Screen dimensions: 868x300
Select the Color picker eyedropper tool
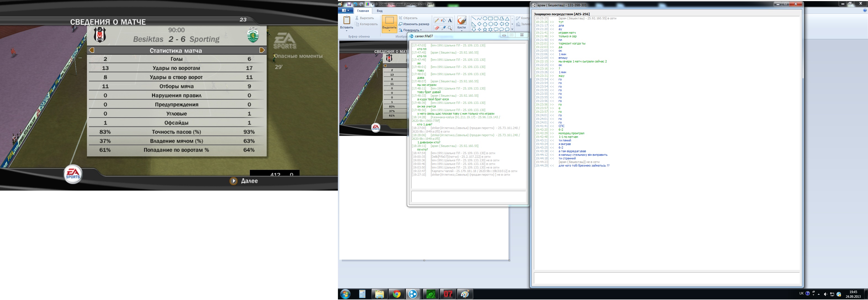(443, 28)
